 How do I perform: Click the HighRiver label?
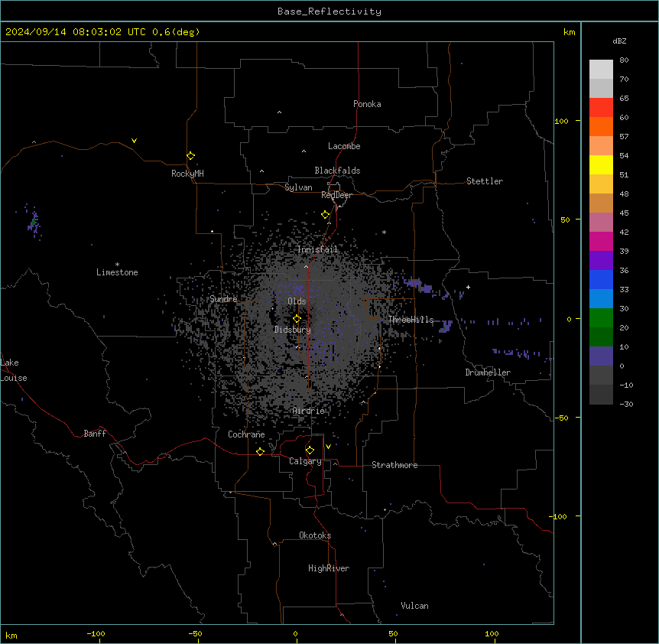(329, 568)
